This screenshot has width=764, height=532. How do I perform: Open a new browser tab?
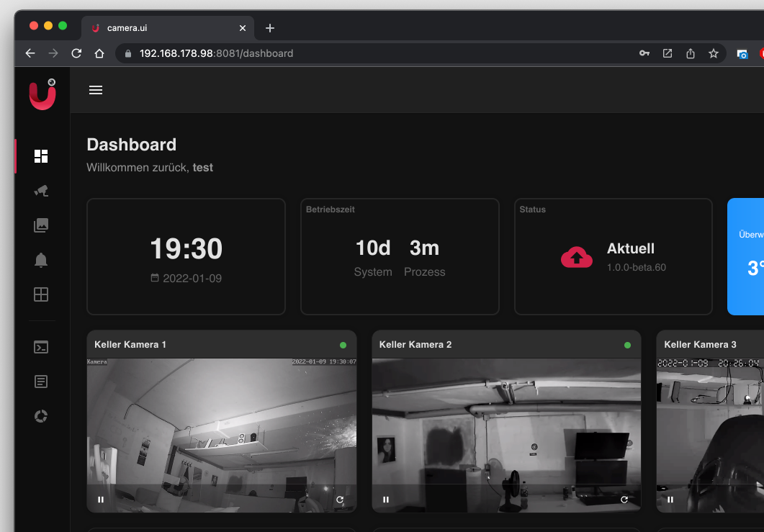(270, 28)
